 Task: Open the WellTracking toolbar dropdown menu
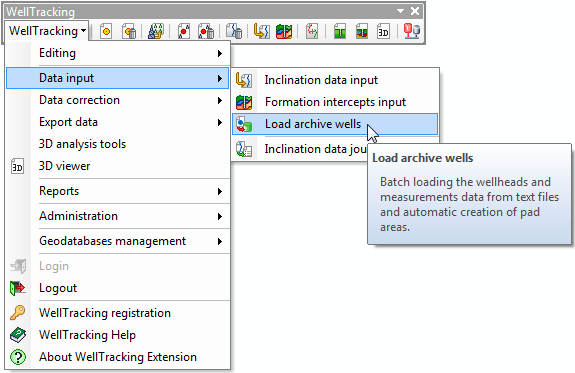point(47,31)
